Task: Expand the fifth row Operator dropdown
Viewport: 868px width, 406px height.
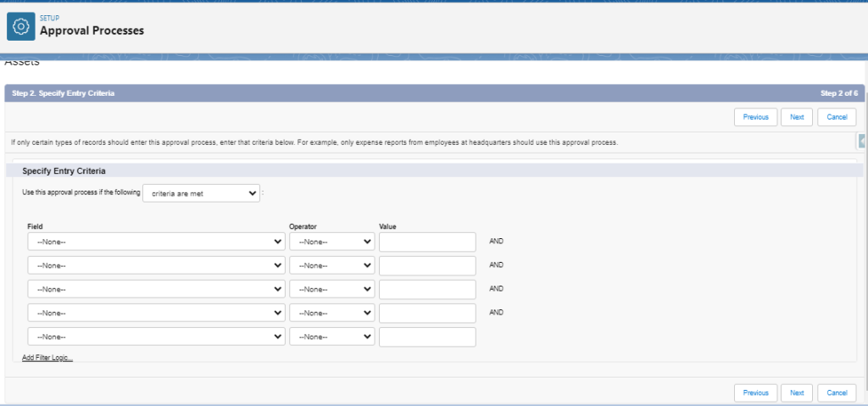Action: (331, 336)
